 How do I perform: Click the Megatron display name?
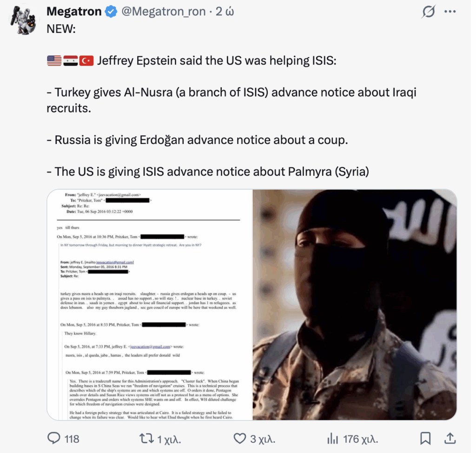[74, 12]
